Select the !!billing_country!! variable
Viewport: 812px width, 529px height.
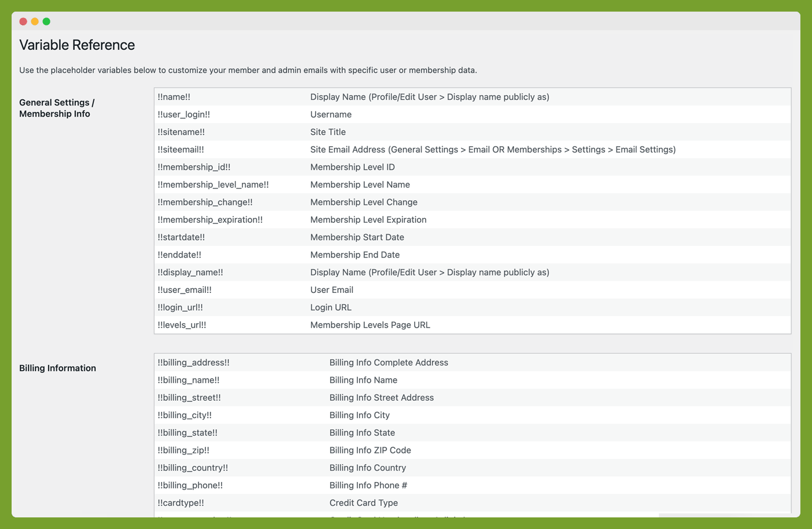click(193, 468)
